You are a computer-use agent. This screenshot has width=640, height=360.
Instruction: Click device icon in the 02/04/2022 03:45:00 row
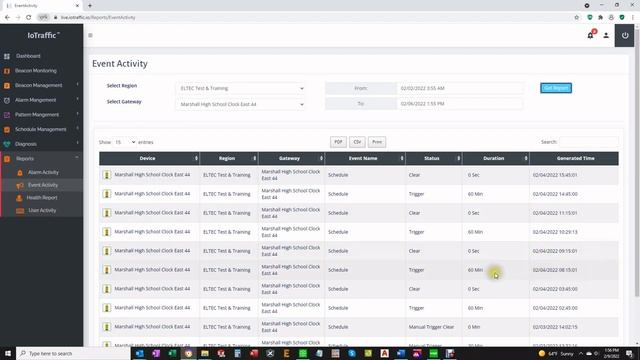(x=107, y=289)
